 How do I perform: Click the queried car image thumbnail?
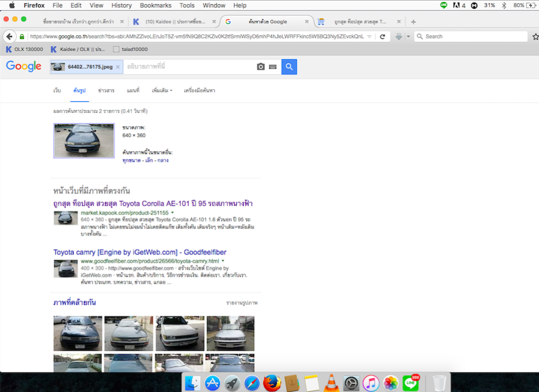pyautogui.click(x=84, y=141)
